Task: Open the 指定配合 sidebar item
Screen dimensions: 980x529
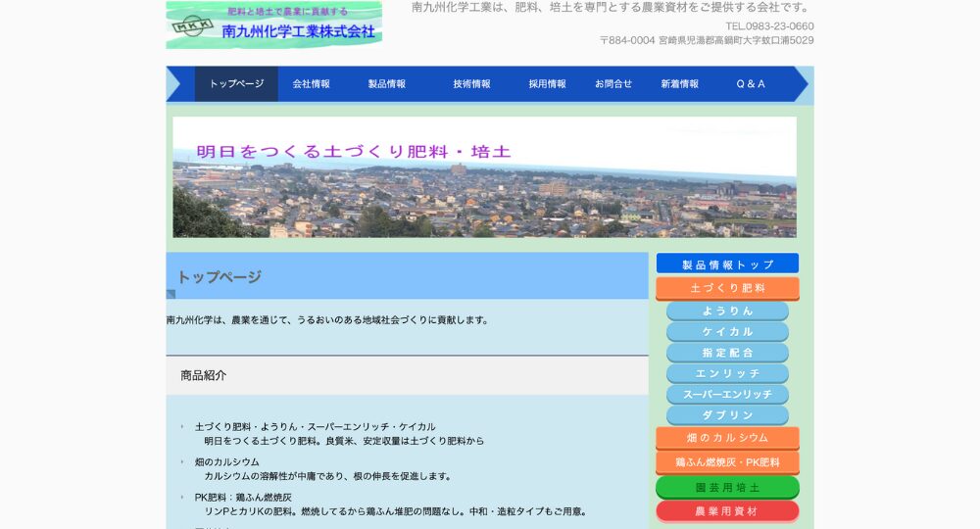Action: click(x=727, y=353)
